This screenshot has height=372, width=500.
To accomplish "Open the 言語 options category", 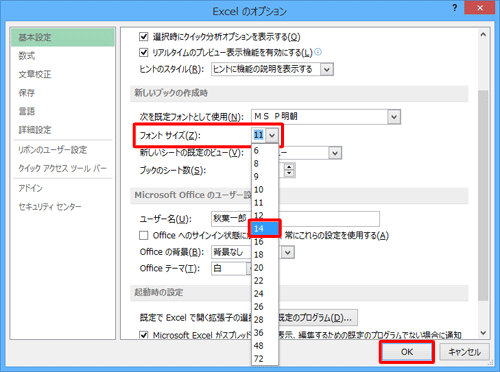I will pos(27,111).
